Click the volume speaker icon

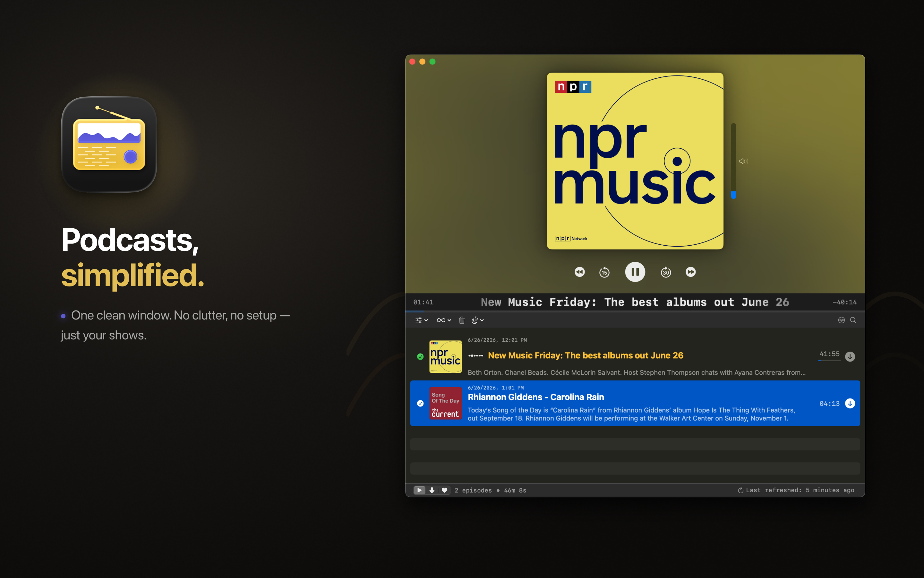point(743,161)
